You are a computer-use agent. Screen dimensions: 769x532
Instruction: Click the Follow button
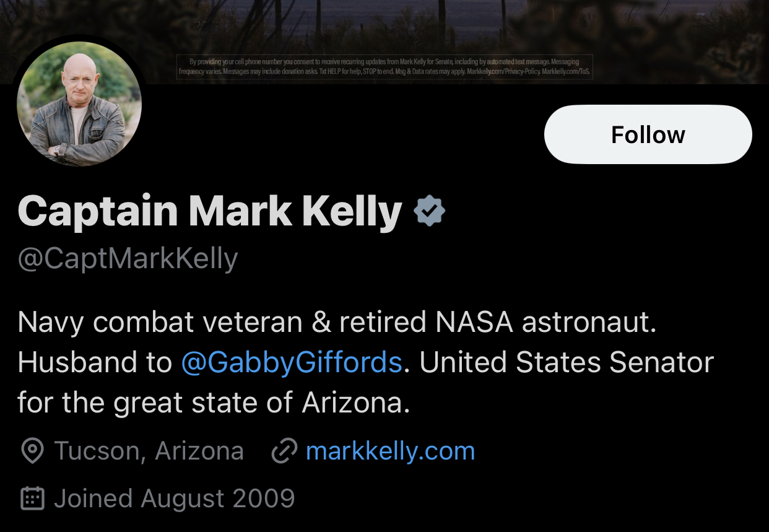648,134
